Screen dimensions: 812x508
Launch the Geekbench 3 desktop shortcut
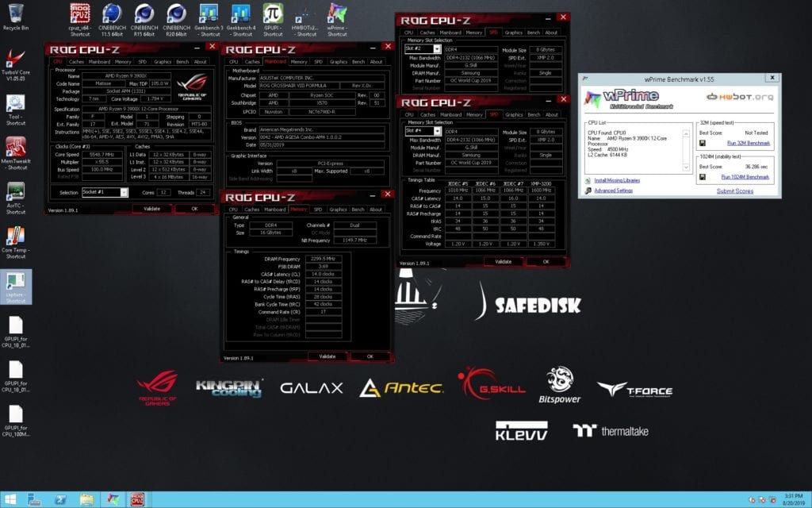(x=209, y=20)
